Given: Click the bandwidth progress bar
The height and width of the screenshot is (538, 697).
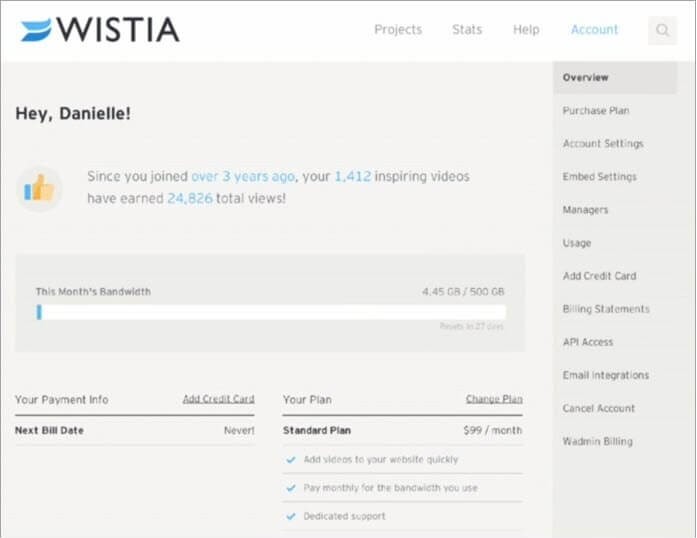Looking at the screenshot, I should (x=271, y=312).
